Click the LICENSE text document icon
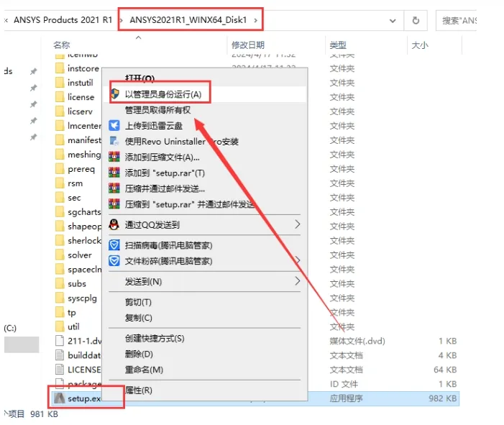 (x=60, y=370)
